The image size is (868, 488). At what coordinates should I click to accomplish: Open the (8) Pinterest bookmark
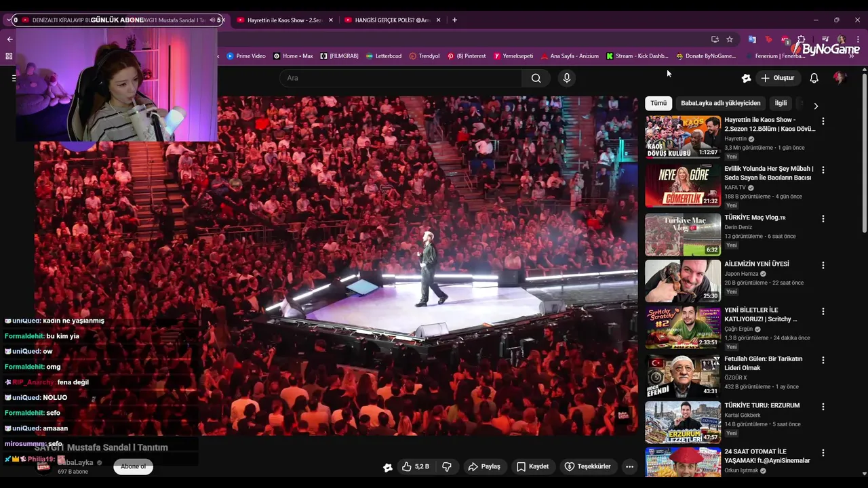click(x=467, y=56)
